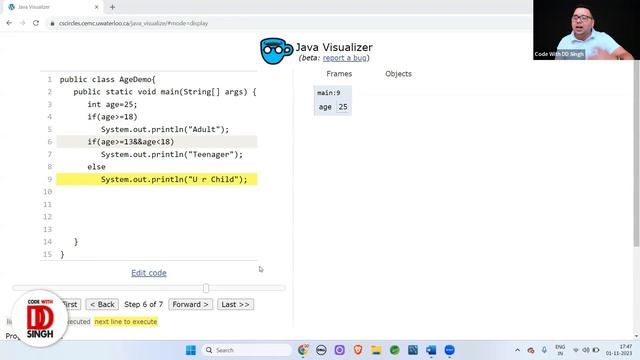Click the Frames column heading
This screenshot has width=640, height=360.
coord(339,74)
